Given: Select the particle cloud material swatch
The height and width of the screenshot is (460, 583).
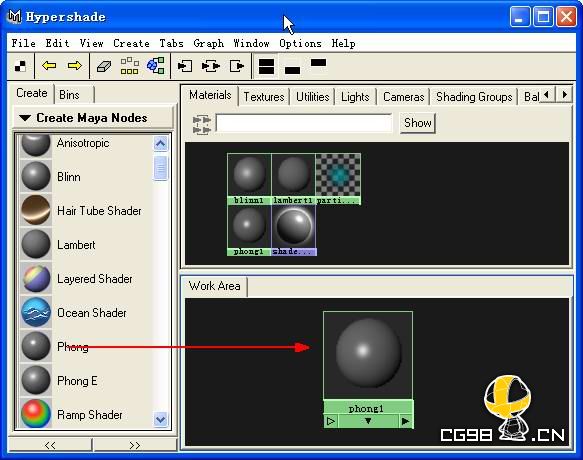Looking at the screenshot, I should tap(338, 179).
